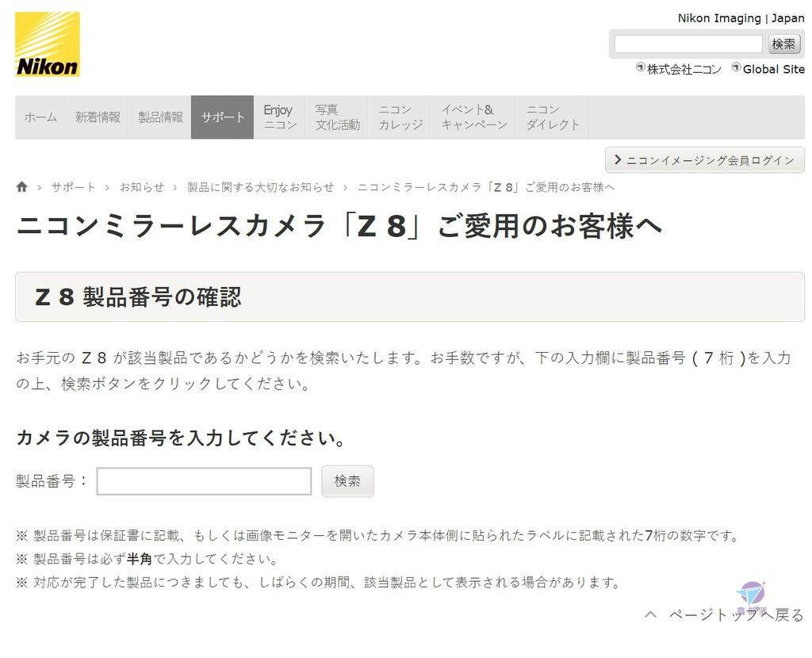Click the note starting 製品番号は保証書に記載
Viewport: 812px width, 658px height.
click(377, 535)
